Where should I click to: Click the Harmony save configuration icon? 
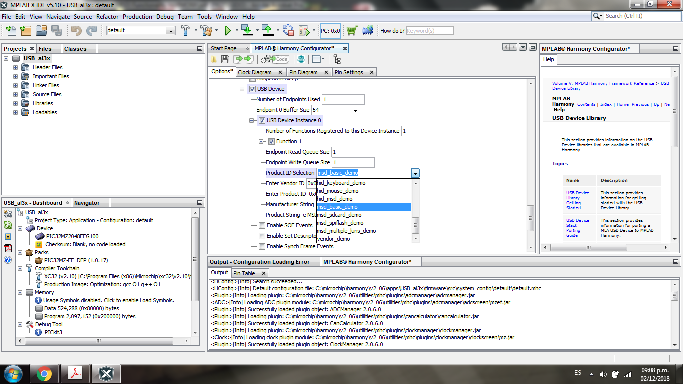click(225, 59)
